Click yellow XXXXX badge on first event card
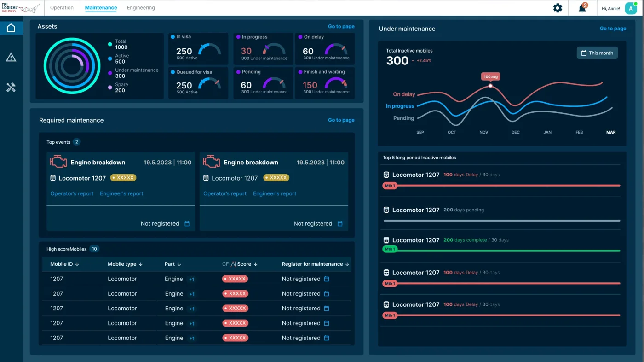Viewport: 644px width, 362px height. click(x=123, y=178)
